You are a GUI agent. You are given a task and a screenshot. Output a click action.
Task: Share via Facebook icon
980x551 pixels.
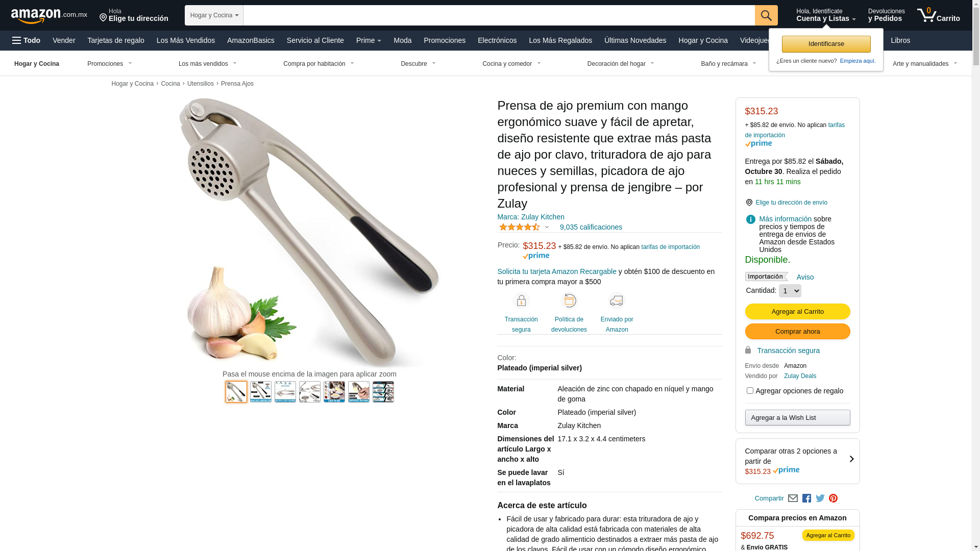point(806,498)
